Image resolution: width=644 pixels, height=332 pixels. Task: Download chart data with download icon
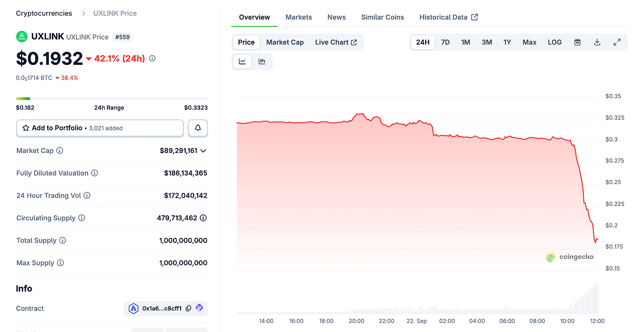coord(597,42)
